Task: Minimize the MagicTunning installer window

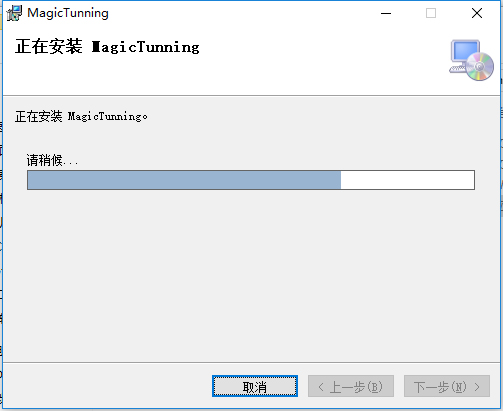Action: 386,13
